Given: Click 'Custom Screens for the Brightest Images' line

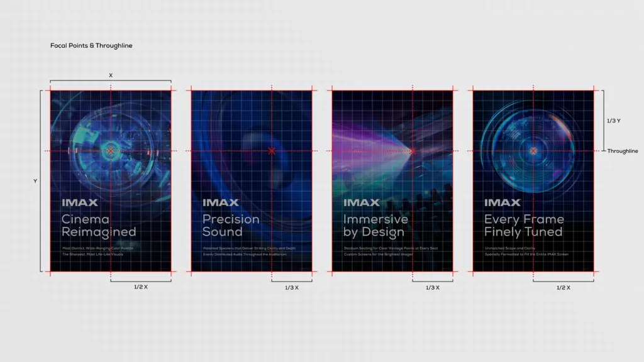Looking at the screenshot, I should pos(378,255).
